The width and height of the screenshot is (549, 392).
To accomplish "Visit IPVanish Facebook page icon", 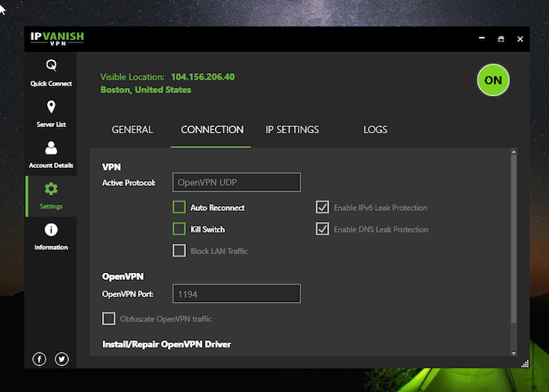I will [x=39, y=359].
